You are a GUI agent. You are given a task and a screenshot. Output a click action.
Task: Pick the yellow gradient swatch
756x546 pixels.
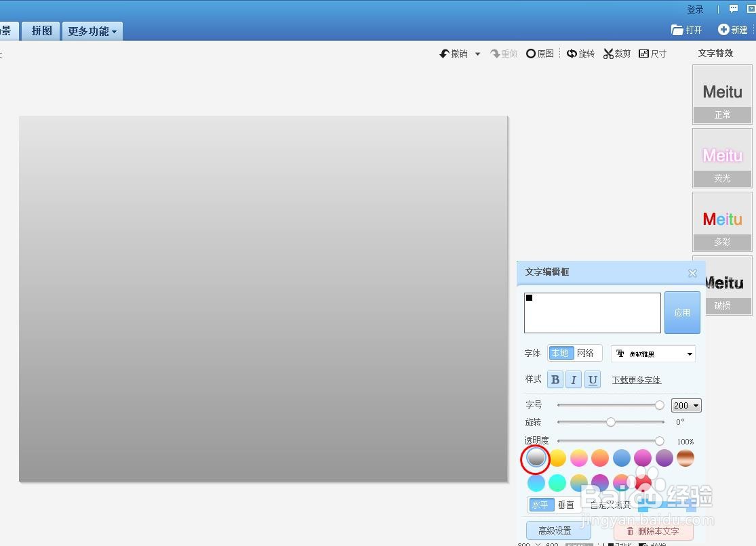[557, 458]
